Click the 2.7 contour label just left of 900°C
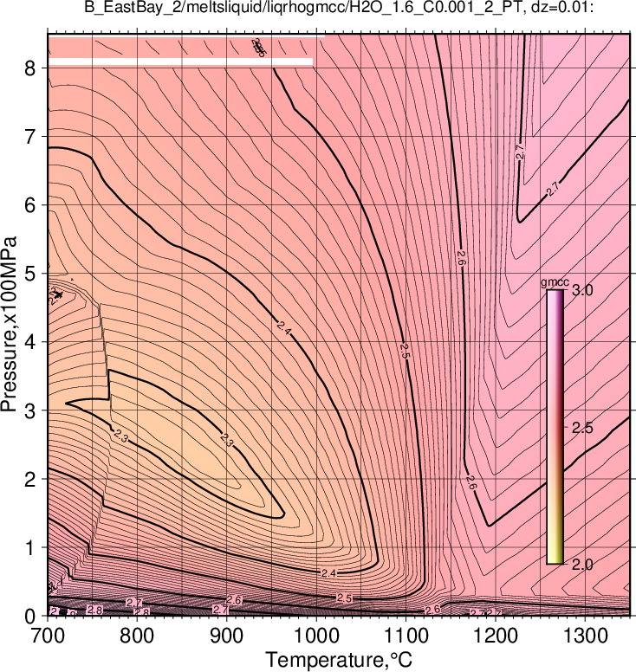Viewport: 636px width, 672px height. pyautogui.click(x=220, y=609)
